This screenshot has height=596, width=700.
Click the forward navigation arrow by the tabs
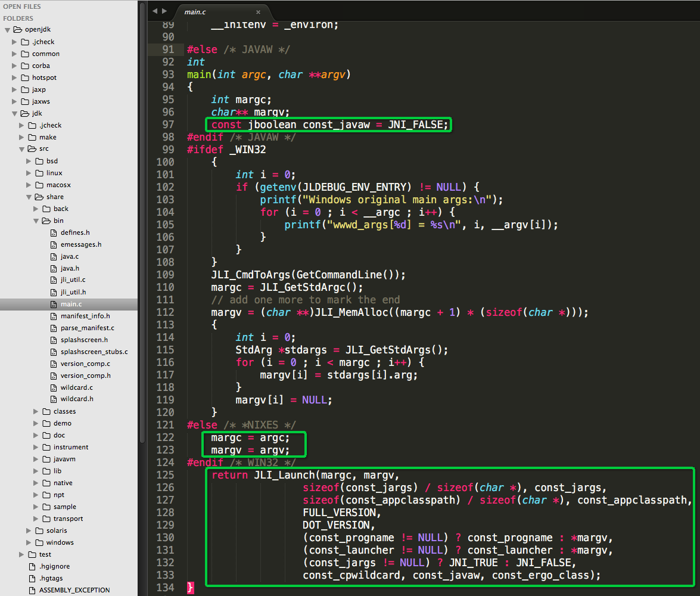tap(164, 11)
